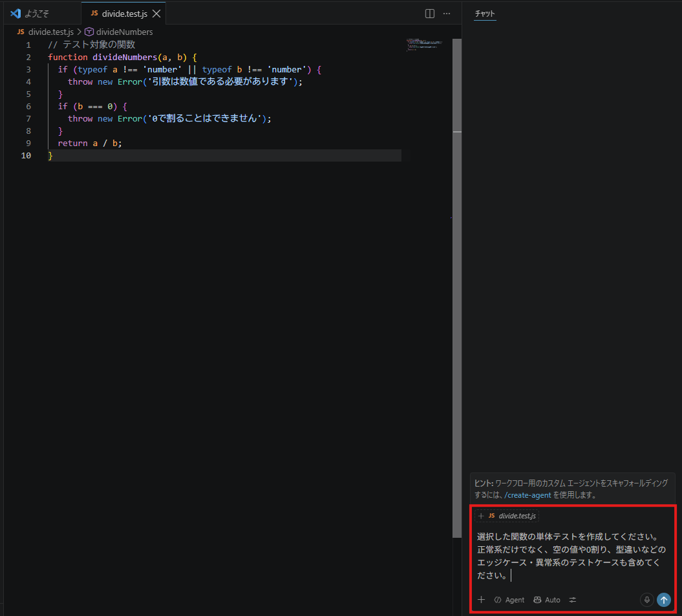Click the function name divideNumbers in code
The width and height of the screenshot is (682, 616).
tap(124, 57)
